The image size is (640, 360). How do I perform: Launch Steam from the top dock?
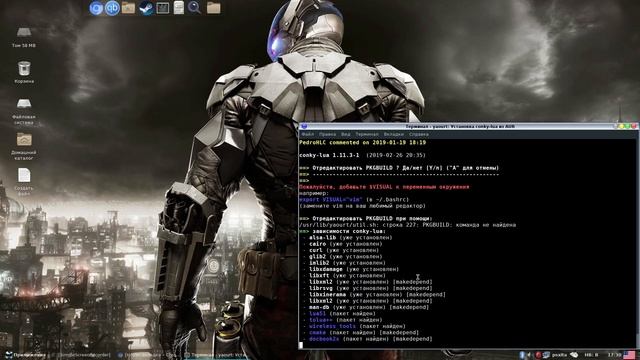point(146,8)
